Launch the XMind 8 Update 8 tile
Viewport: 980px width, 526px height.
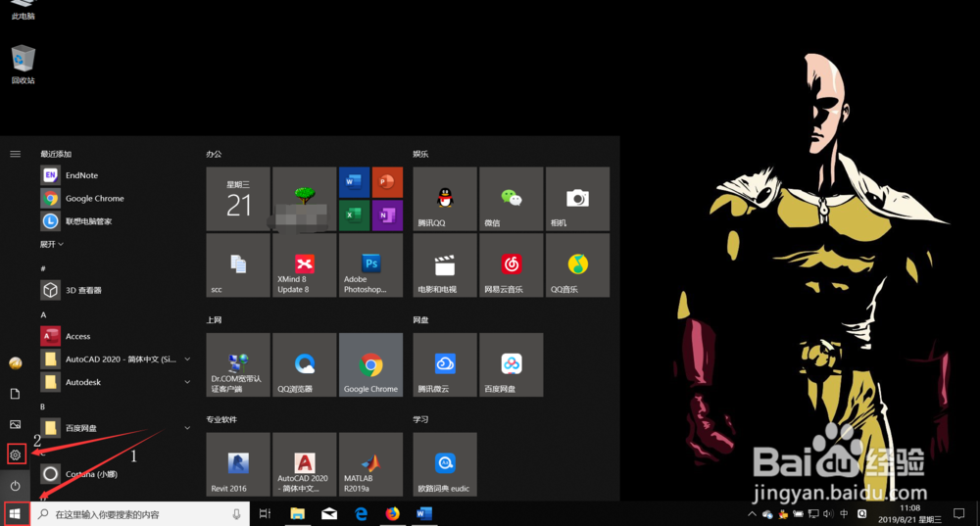tap(305, 264)
